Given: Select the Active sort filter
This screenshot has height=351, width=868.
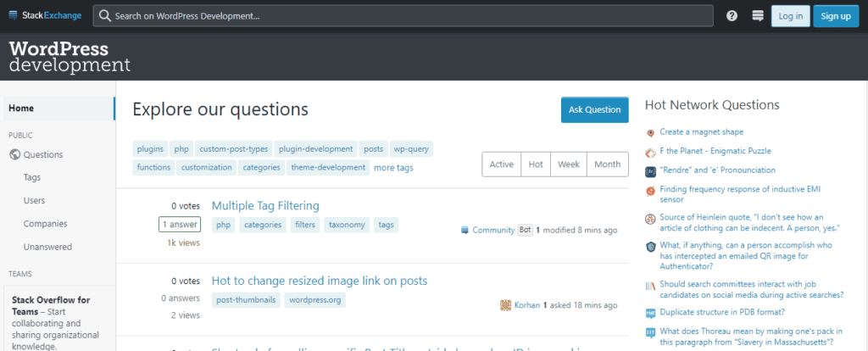Looking at the screenshot, I should pyautogui.click(x=501, y=164).
